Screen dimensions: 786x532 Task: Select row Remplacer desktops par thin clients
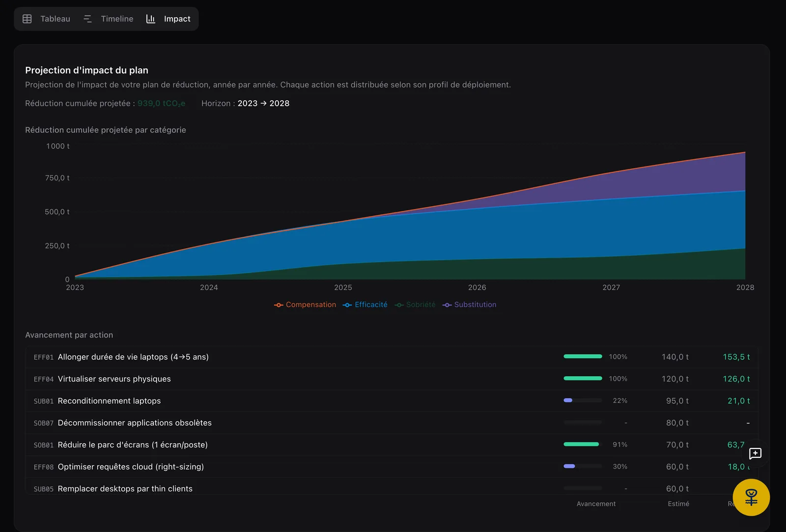(392, 486)
